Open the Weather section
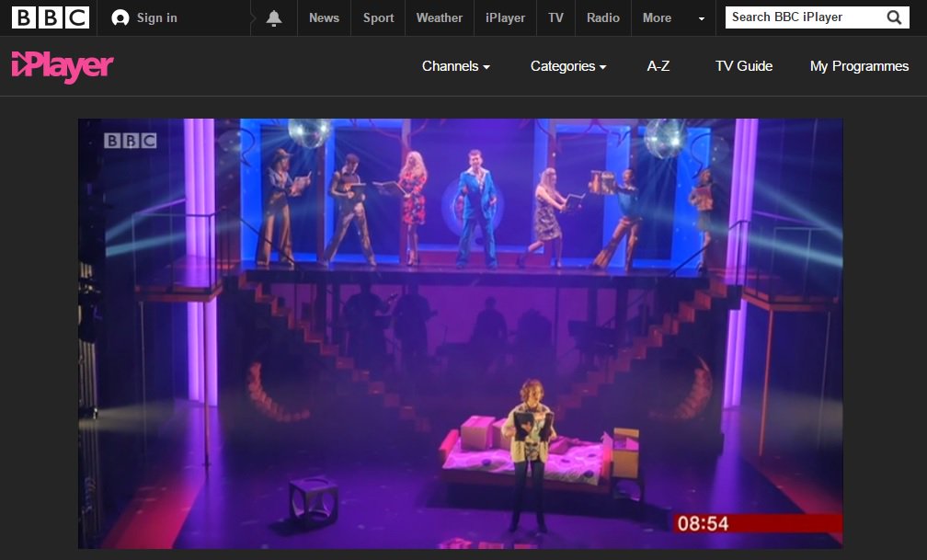This screenshot has width=927, height=560. pos(439,17)
